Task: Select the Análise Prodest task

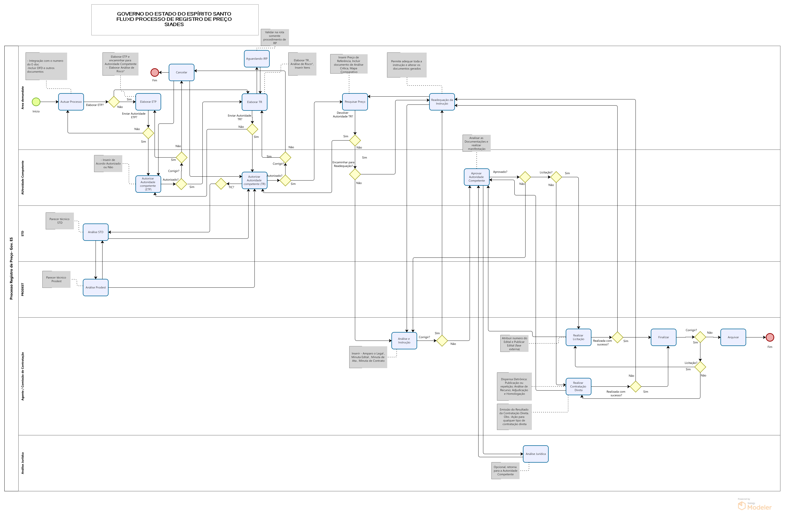Action: click(x=96, y=288)
